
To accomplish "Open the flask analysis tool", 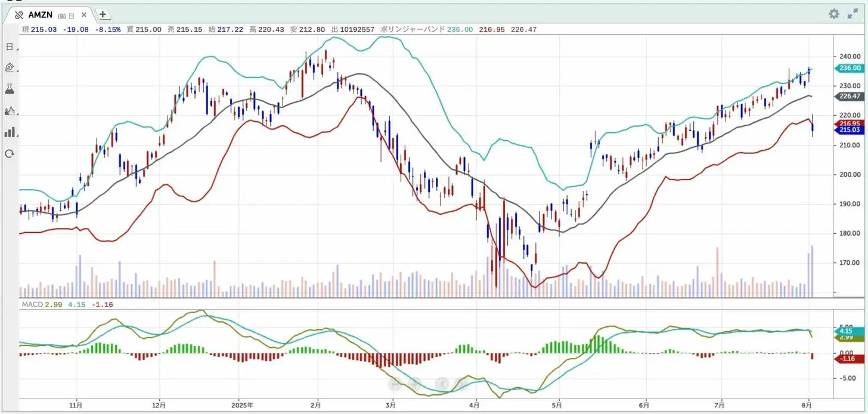I will 10,89.
